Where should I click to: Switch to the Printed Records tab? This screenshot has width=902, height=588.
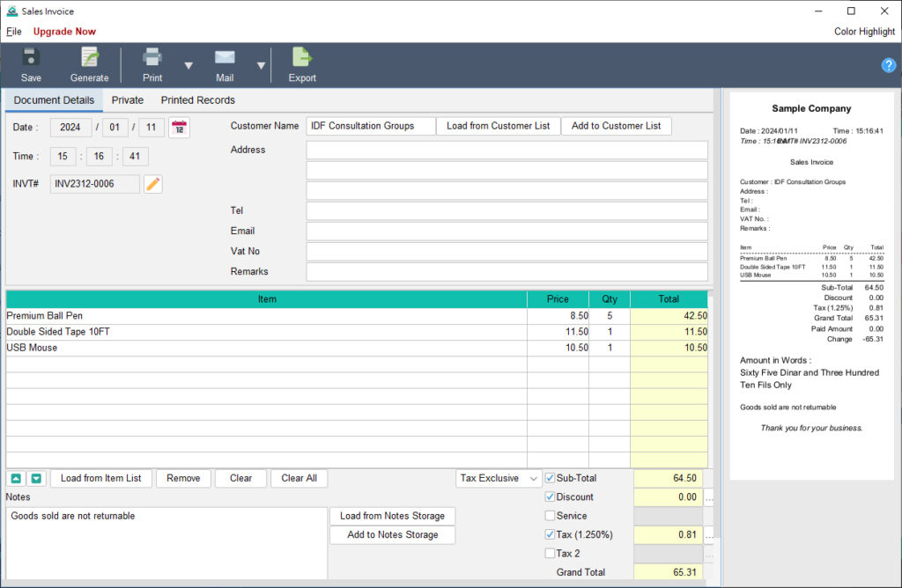point(198,100)
